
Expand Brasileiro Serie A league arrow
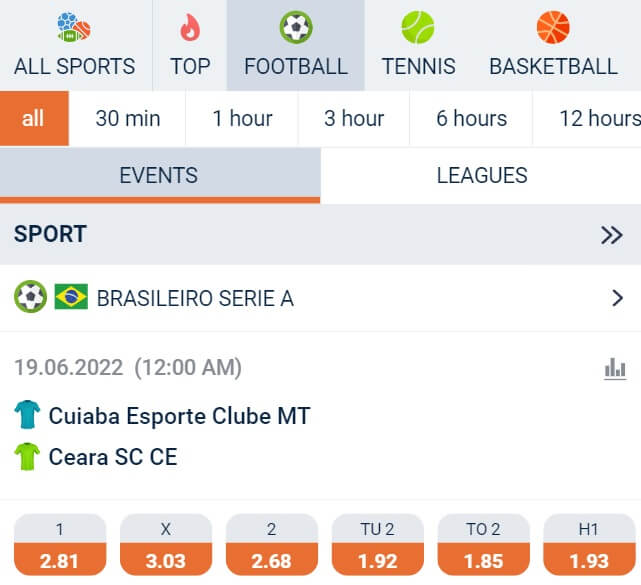[617, 298]
